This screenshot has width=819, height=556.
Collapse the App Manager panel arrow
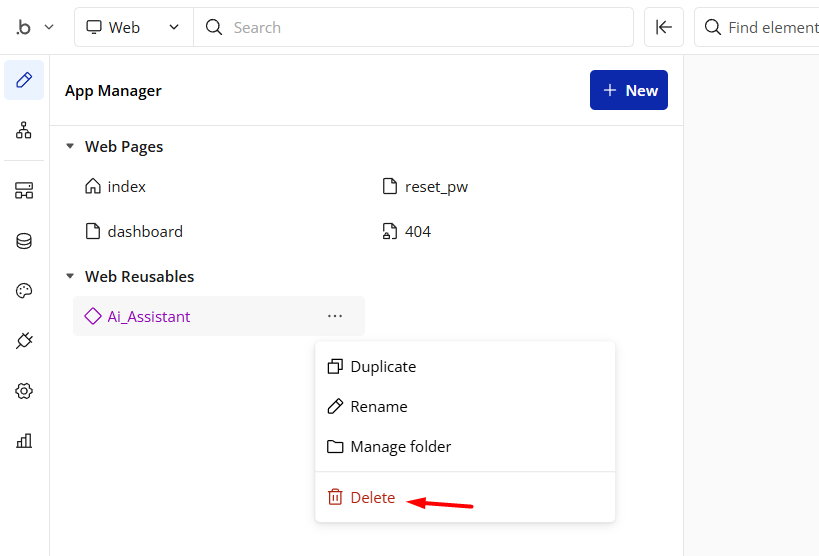[x=664, y=28]
